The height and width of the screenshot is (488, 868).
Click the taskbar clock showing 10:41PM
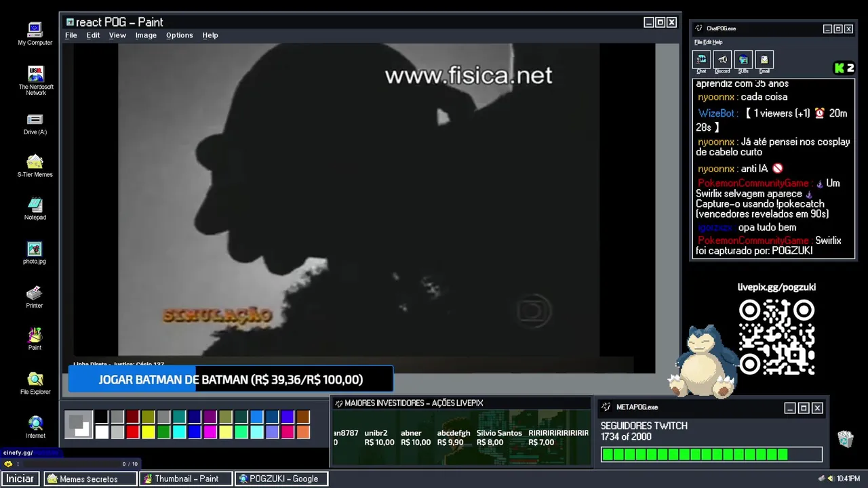pyautogui.click(x=848, y=479)
